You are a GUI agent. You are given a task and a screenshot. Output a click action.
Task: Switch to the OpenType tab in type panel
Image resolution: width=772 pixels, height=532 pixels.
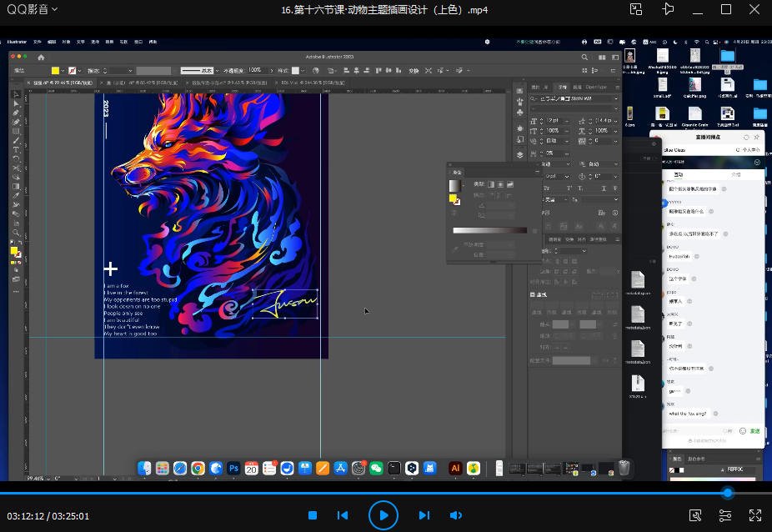pyautogui.click(x=595, y=87)
